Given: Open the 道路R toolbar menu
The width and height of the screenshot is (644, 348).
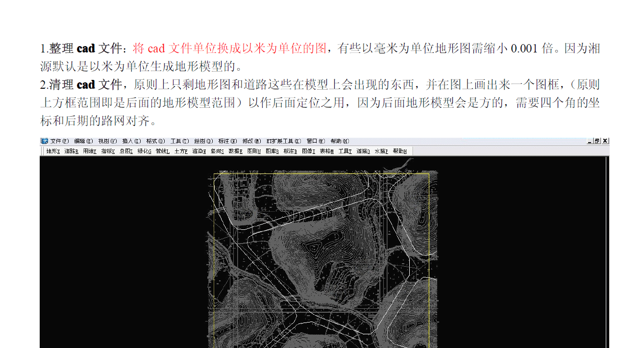Looking at the screenshot, I should coord(71,151).
